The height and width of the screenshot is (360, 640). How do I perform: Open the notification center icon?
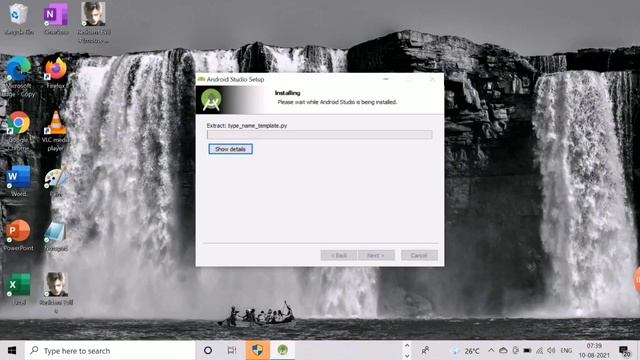624,351
